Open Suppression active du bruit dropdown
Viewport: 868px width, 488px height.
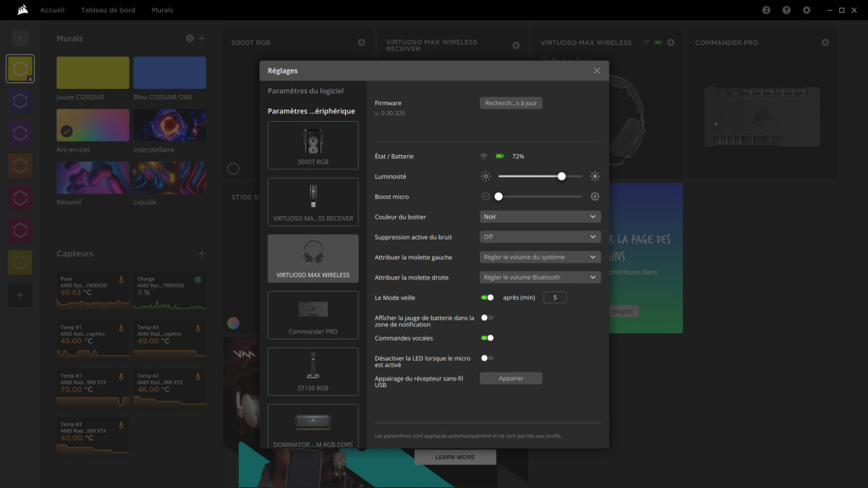point(540,237)
